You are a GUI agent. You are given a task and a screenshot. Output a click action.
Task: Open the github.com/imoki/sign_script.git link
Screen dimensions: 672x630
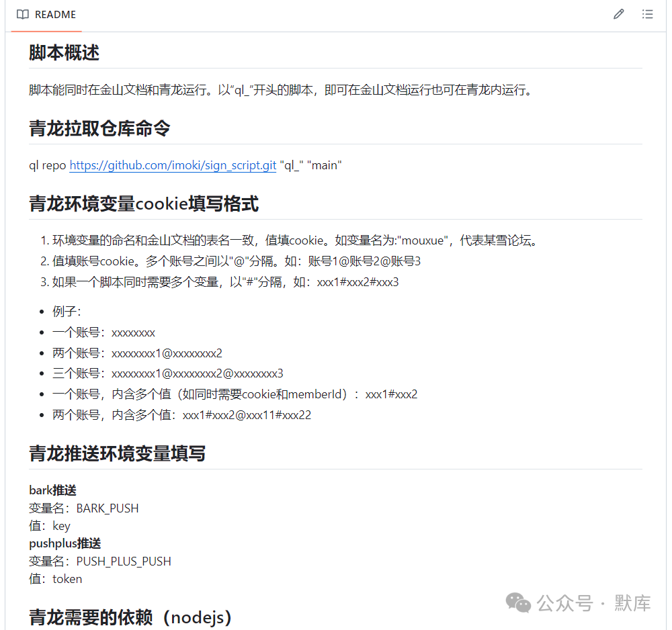click(173, 165)
